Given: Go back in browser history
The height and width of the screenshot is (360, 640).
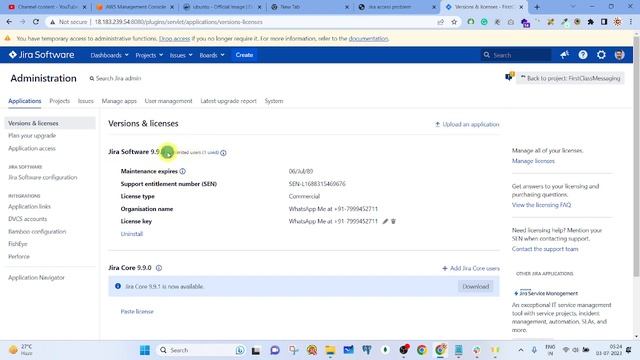Looking at the screenshot, I should click(9, 22).
